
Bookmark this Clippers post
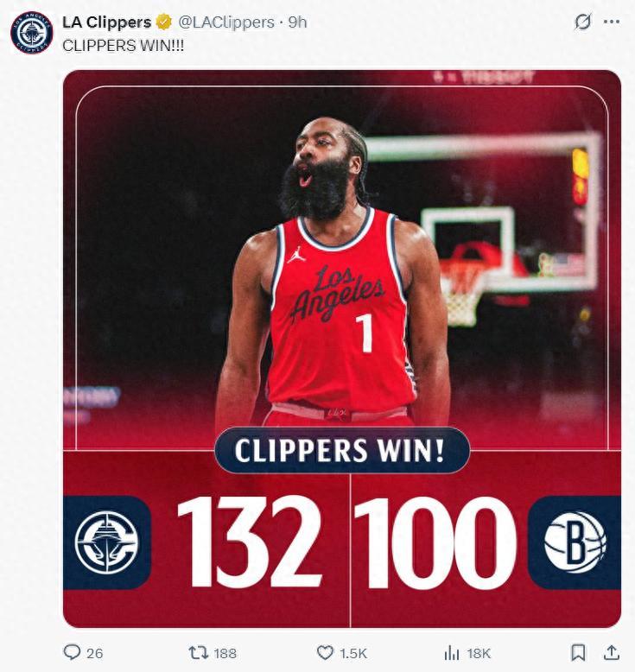click(578, 653)
